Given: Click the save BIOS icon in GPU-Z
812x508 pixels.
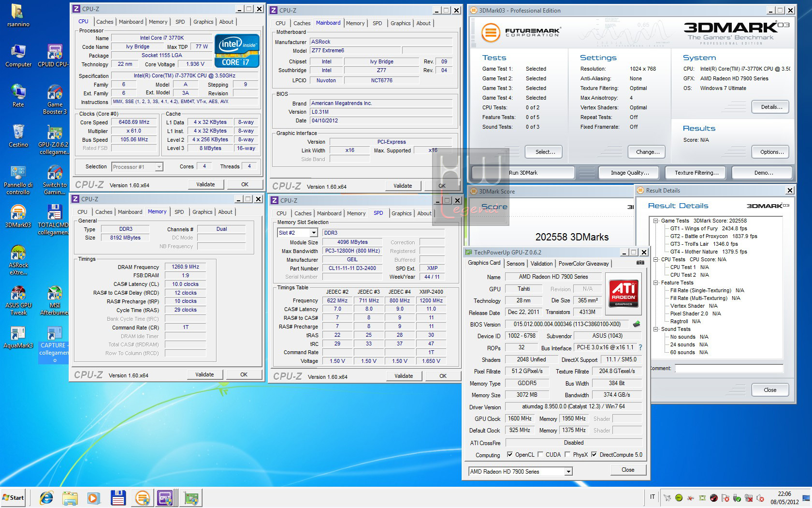Looking at the screenshot, I should 637,324.
